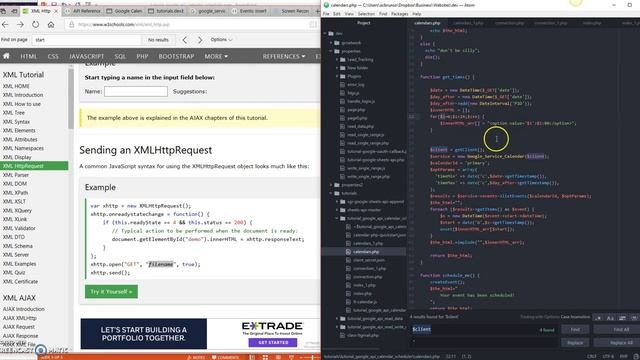640x360 pixels.
Task: Open Packages menu in Atom
Action: [x=399, y=14]
